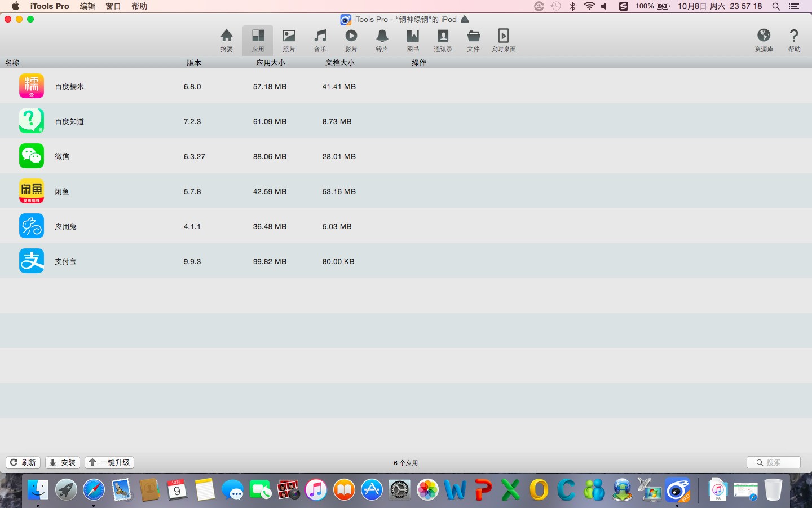
Task: Eject the iPod in title bar
Action: 465,19
